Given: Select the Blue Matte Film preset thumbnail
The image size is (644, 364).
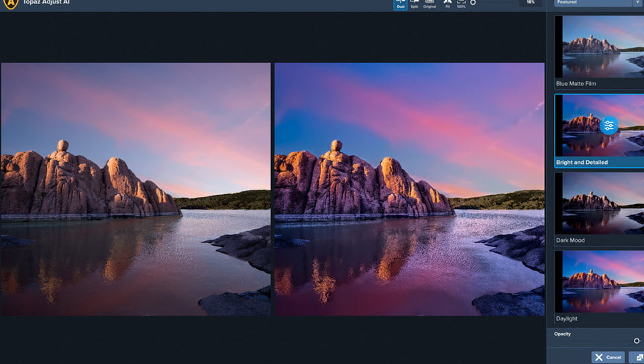Looking at the screenshot, I should 599,46.
